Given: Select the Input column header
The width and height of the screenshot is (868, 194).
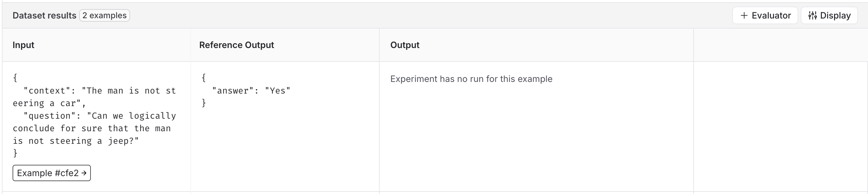Looking at the screenshot, I should pyautogui.click(x=23, y=45).
